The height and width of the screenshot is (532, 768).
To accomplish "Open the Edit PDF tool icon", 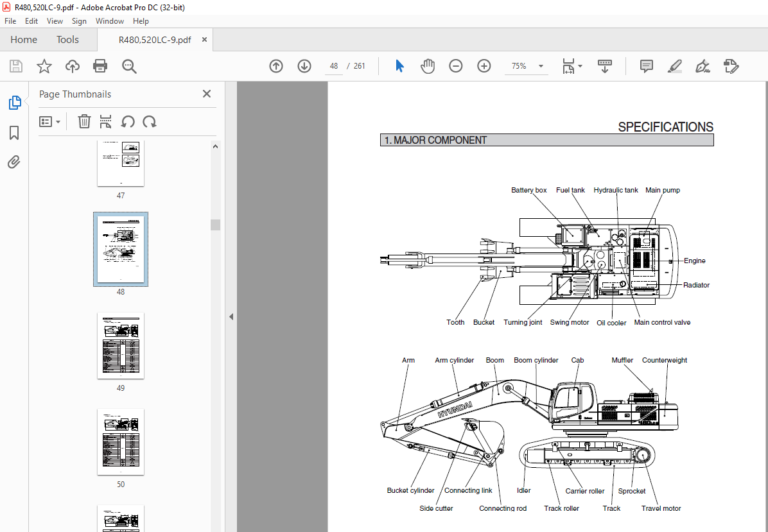I will [731, 66].
